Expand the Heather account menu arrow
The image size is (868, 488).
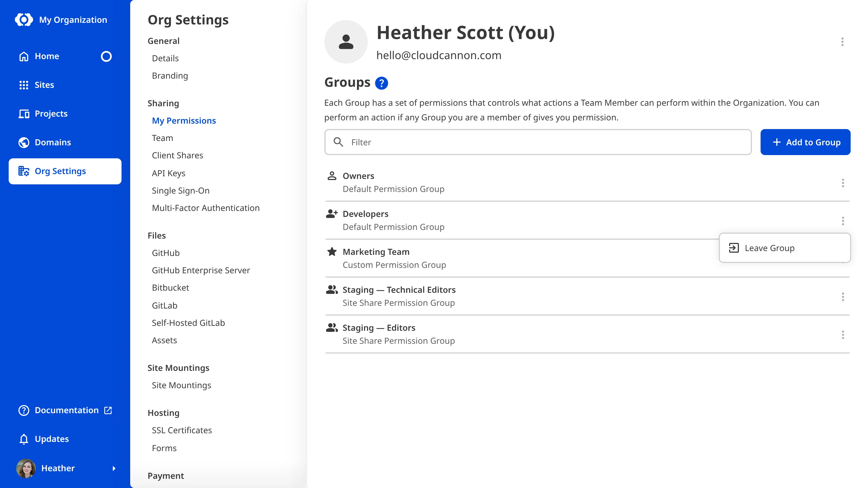(114, 468)
